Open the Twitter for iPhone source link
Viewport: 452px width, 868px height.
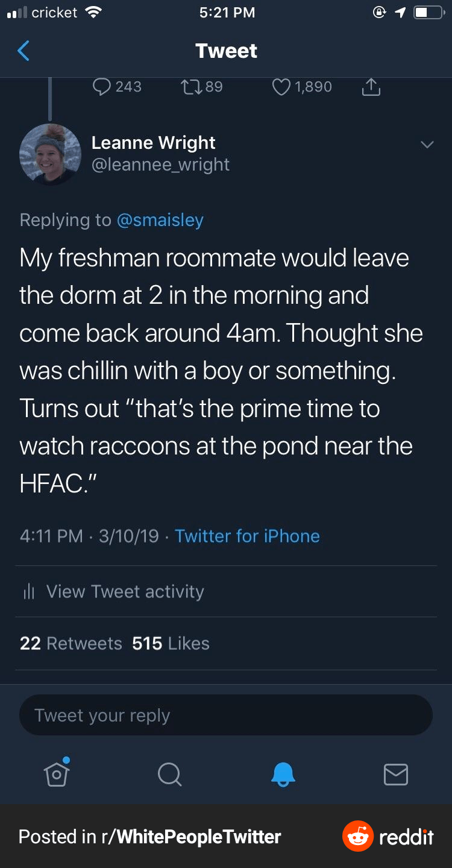(247, 536)
